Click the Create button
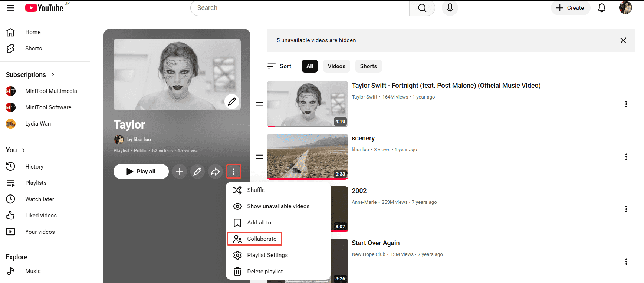The image size is (644, 283). [570, 8]
